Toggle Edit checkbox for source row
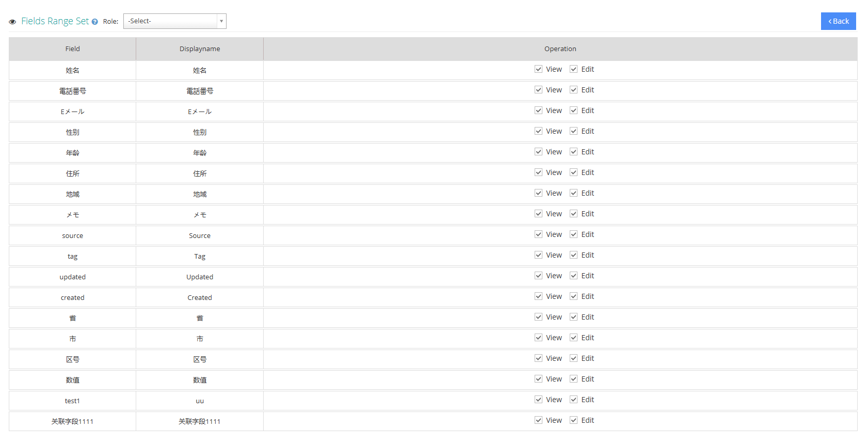Viewport: 868px width, 444px height. point(573,234)
